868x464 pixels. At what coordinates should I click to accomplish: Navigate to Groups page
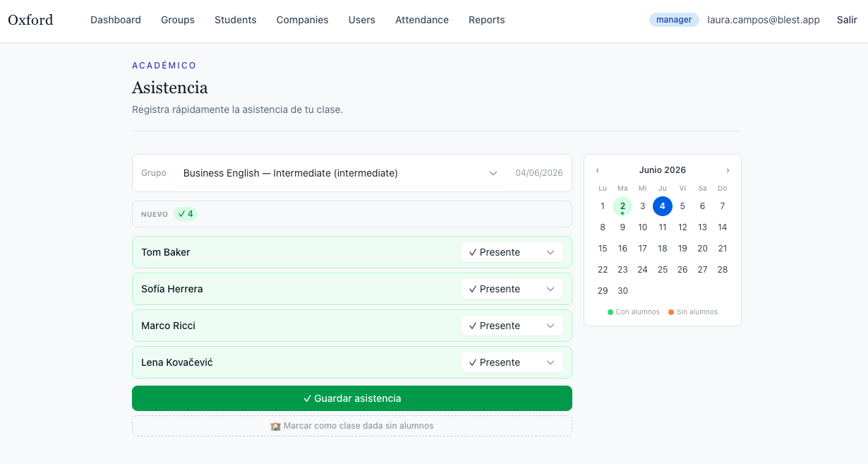[x=178, y=20]
